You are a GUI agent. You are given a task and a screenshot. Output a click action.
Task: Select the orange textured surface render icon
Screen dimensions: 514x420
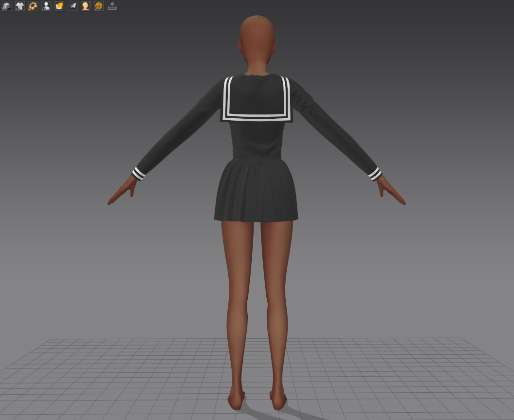point(59,6)
